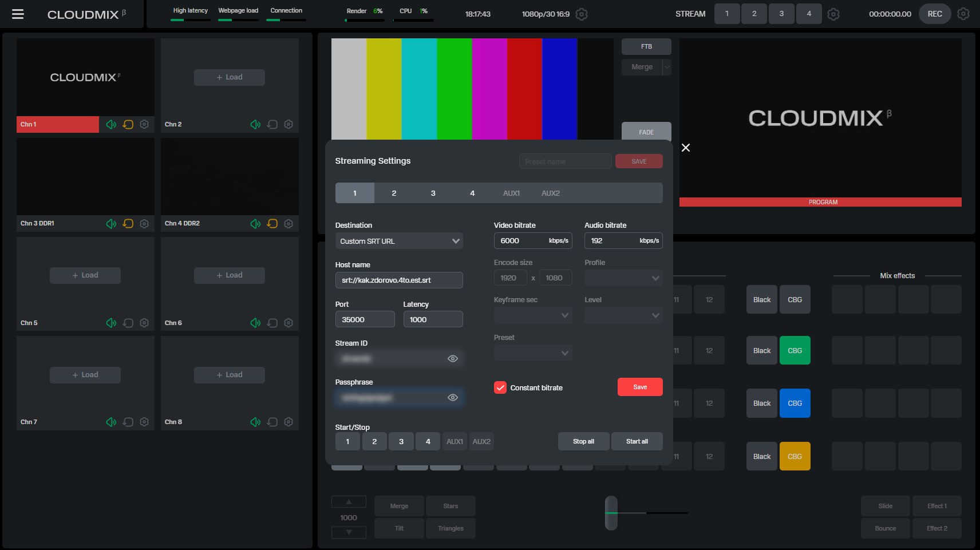Open recording settings gear next to REC
This screenshot has height=550, width=980.
963,14
